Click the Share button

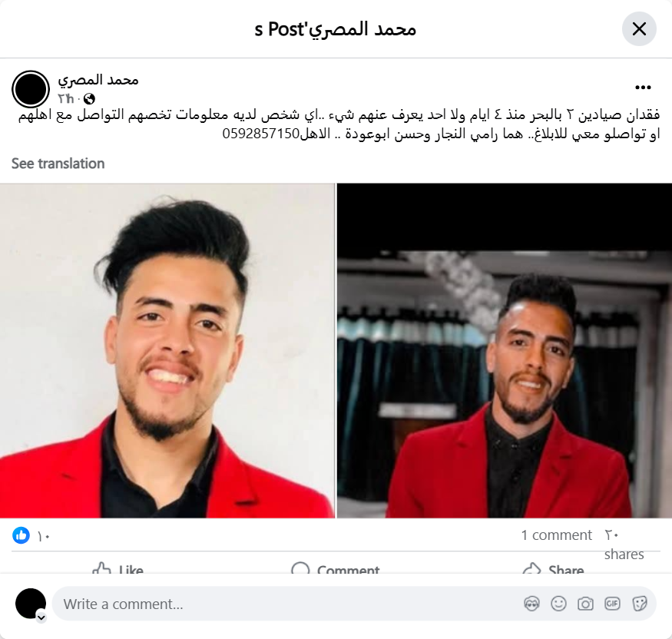click(553, 568)
